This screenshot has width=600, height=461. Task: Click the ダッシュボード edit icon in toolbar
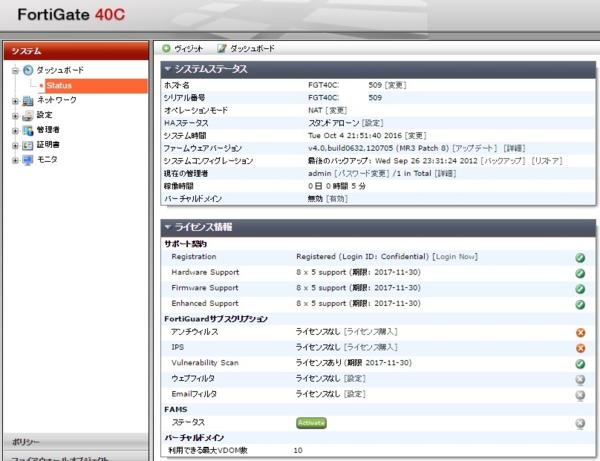pos(221,49)
